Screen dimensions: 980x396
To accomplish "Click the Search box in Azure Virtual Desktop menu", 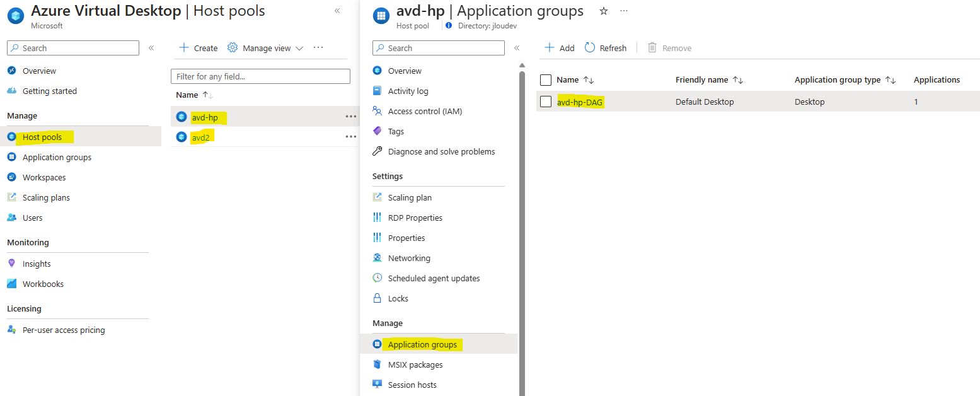I will [73, 48].
